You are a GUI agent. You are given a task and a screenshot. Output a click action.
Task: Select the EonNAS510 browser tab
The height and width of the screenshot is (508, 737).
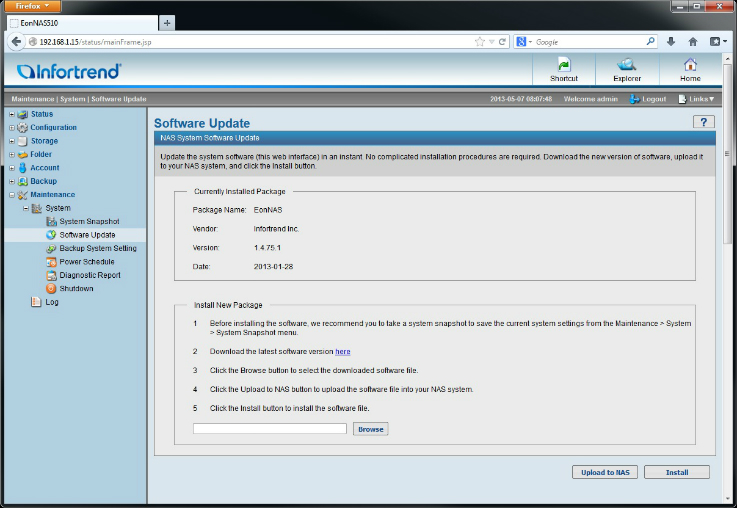(82, 23)
